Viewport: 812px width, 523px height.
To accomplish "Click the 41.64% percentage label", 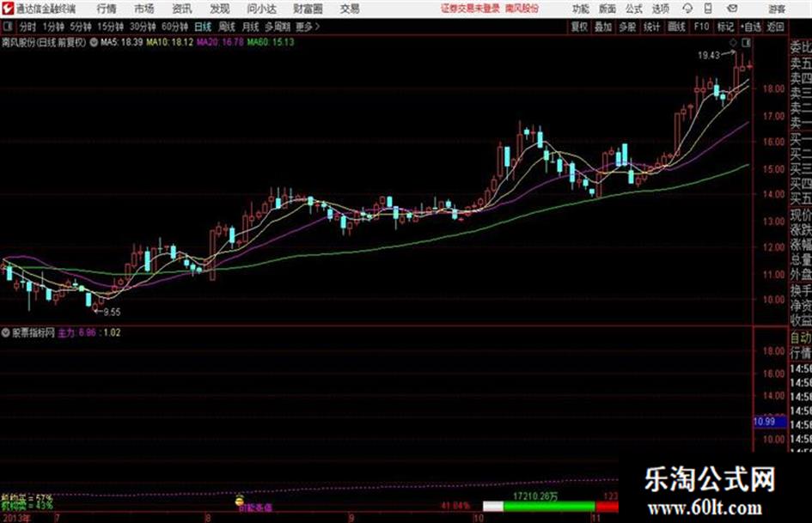I will [x=455, y=506].
